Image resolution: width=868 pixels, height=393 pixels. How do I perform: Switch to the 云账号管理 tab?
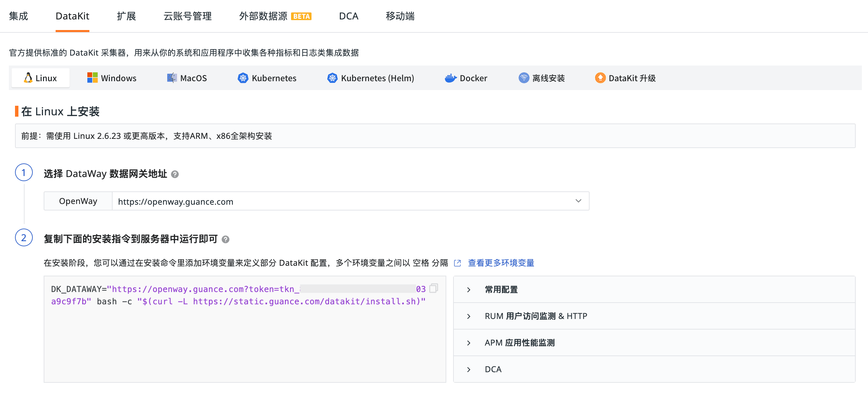(x=187, y=16)
